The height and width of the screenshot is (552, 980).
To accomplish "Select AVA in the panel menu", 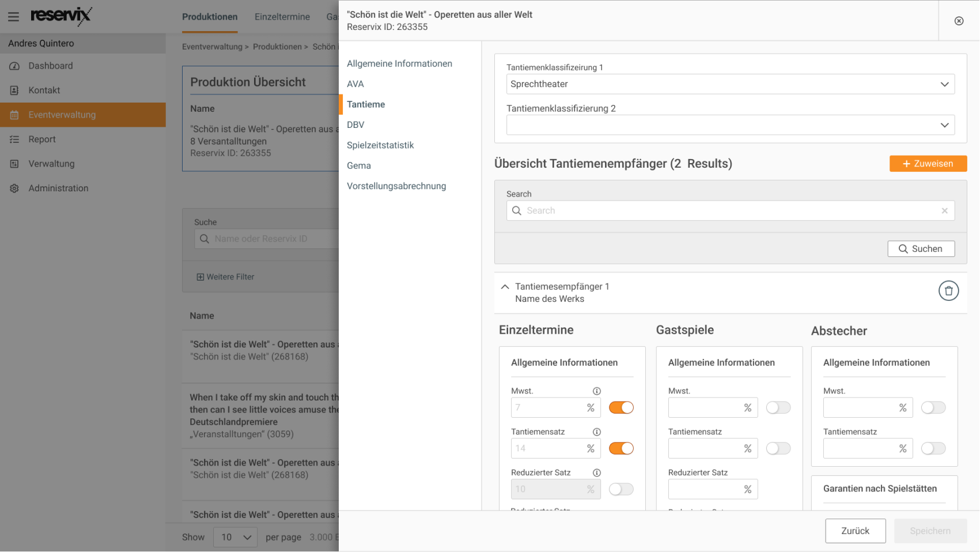I will 355,84.
